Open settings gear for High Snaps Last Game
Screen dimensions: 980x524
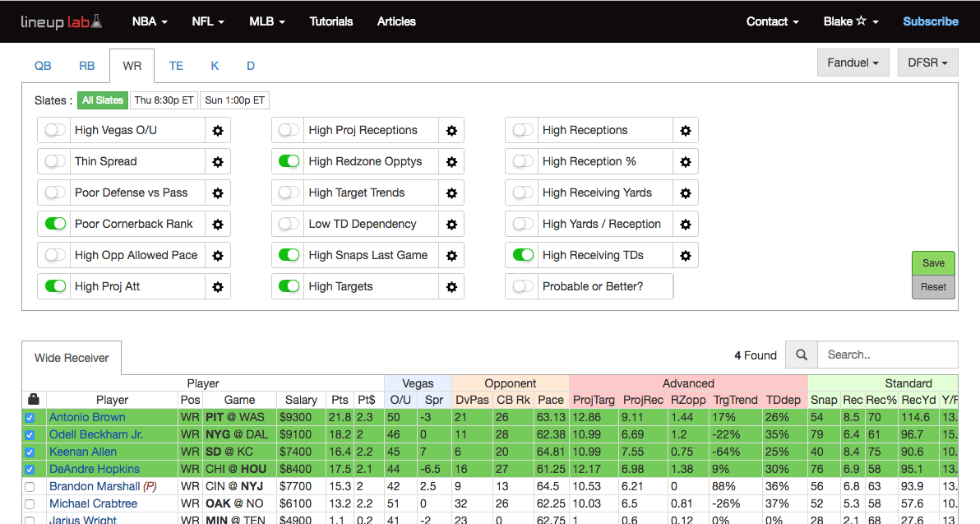click(451, 256)
